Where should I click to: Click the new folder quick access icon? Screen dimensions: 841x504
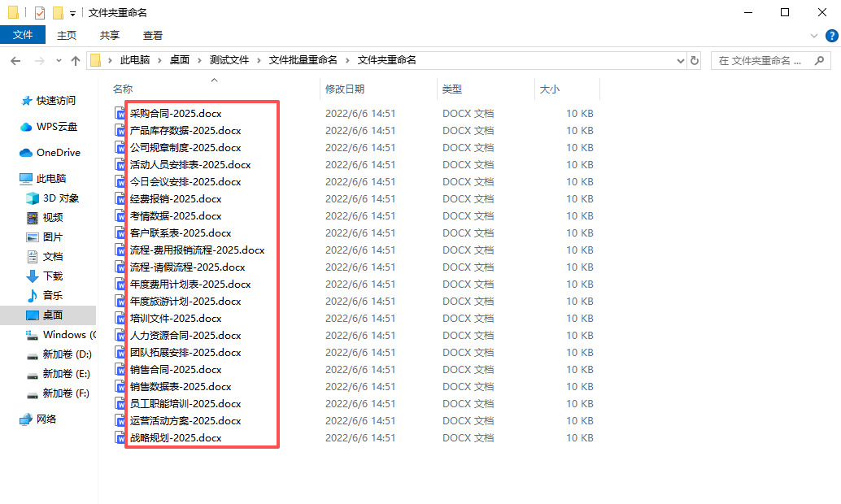[x=58, y=12]
